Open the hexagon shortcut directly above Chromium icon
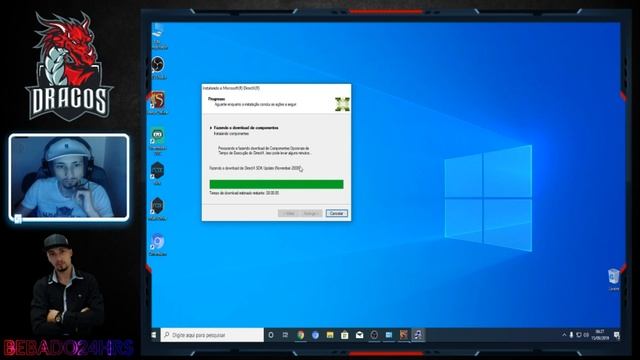640x360 pixels. (x=158, y=209)
